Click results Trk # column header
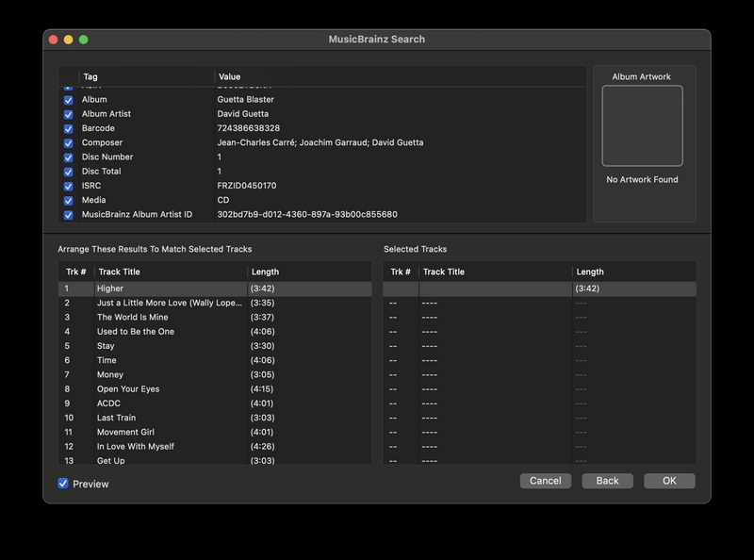The width and height of the screenshot is (754, 560). (x=76, y=272)
